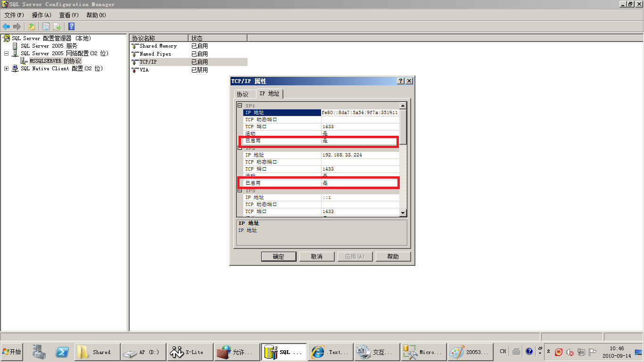Image resolution: width=644 pixels, height=362 pixels.
Task: Click the property grid scroll down arrow
Action: tap(403, 213)
